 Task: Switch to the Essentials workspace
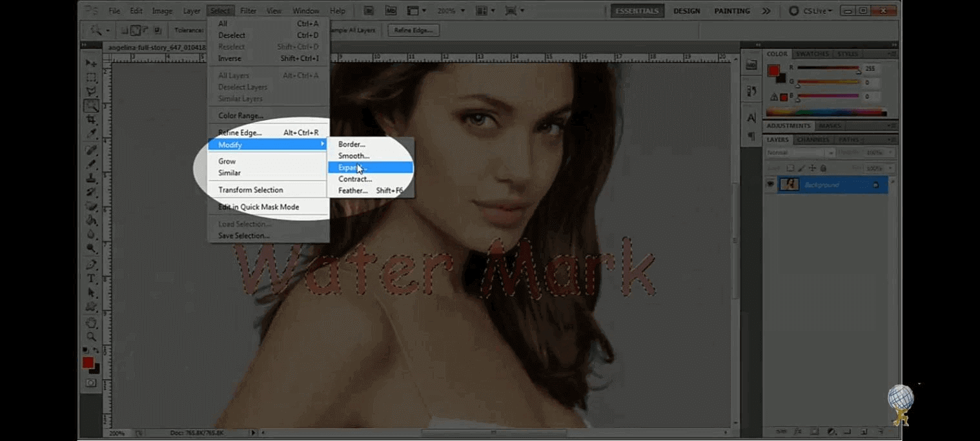pos(637,11)
